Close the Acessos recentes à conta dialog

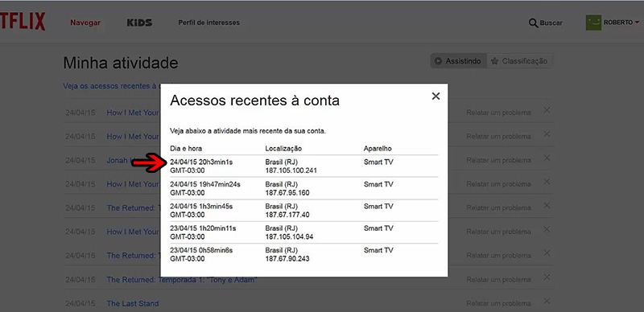[x=436, y=96]
